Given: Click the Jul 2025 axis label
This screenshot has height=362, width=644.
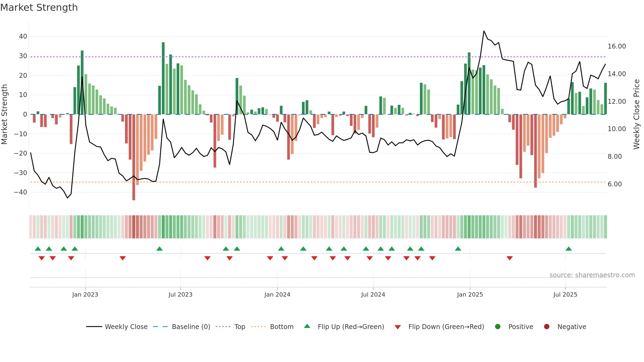Looking at the screenshot, I should click(x=565, y=294).
